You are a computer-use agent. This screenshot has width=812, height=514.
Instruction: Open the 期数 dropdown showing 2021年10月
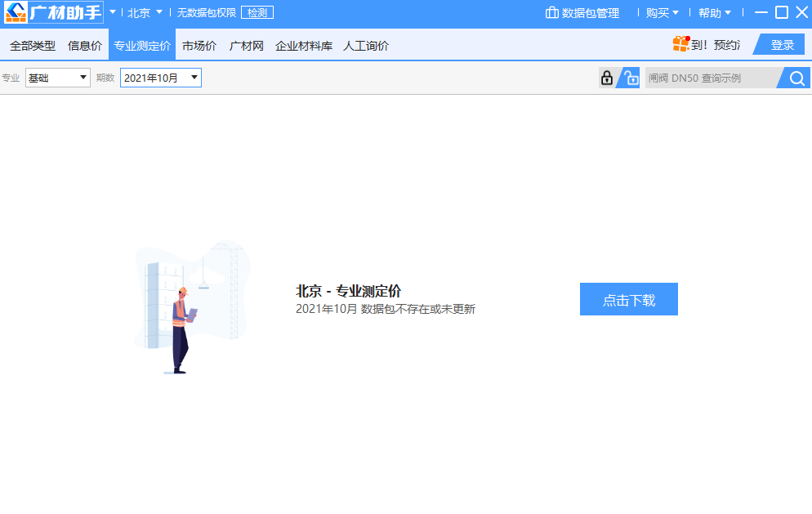(160, 78)
